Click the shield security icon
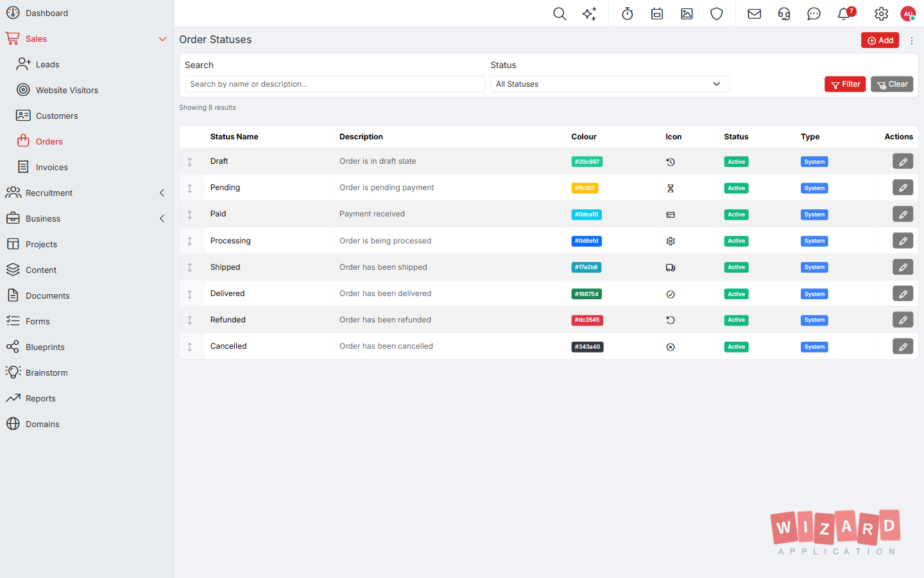This screenshot has width=924, height=578. 717,13
